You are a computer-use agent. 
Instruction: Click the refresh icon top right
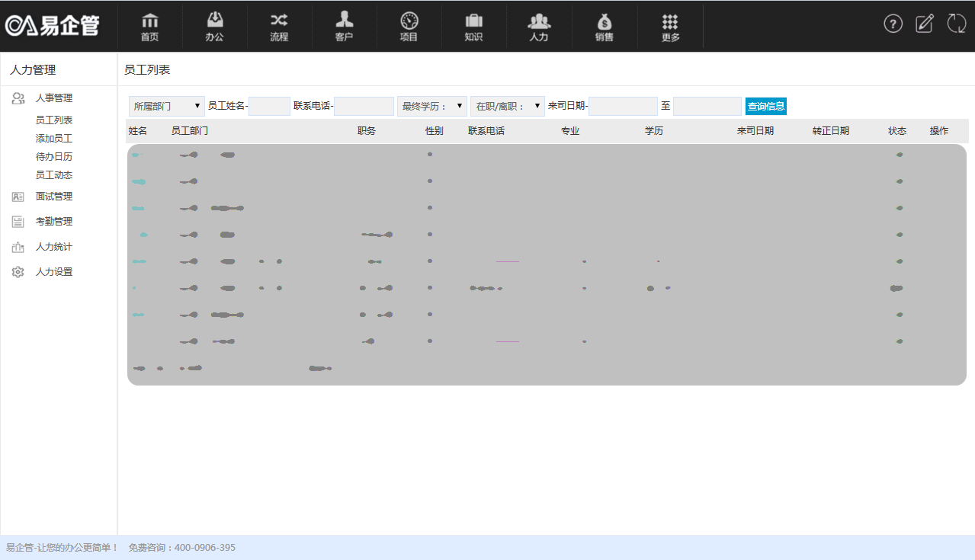955,24
